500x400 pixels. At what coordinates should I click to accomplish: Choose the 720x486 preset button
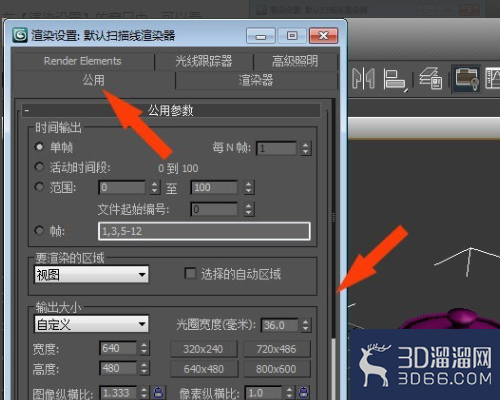276,349
